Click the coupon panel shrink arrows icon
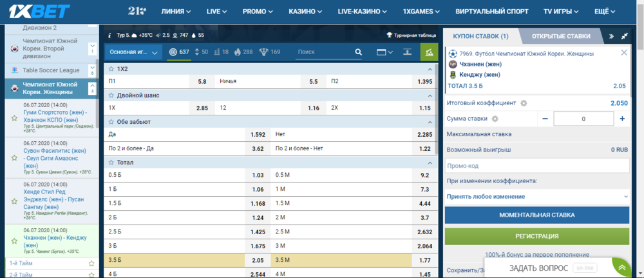The width and height of the screenshot is (644, 278). (x=624, y=36)
